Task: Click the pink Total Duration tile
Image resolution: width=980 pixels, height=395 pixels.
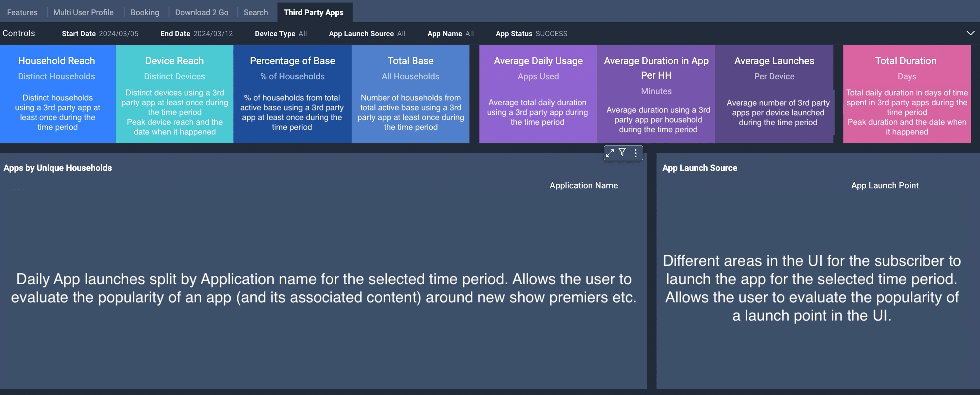Action: [x=907, y=94]
